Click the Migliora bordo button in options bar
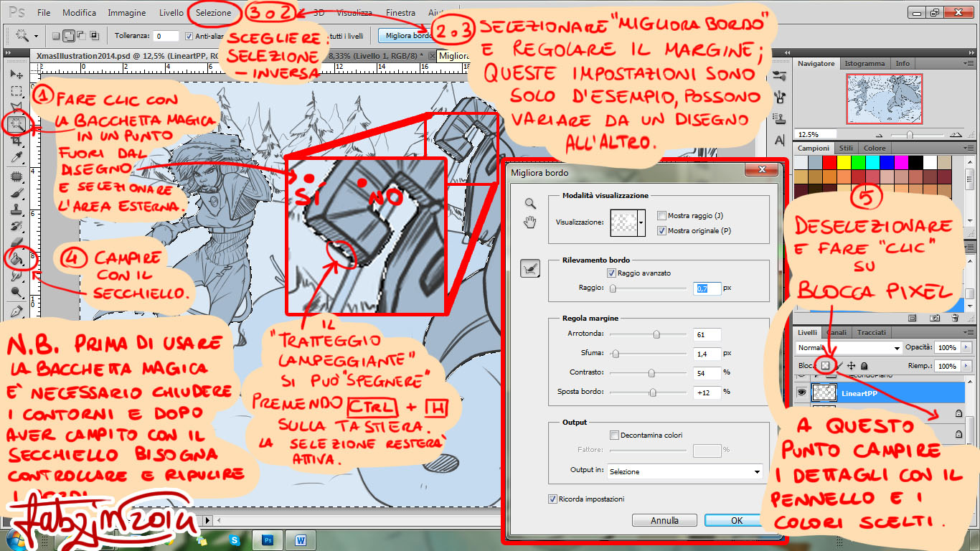Viewport: 980px width, 551px height. tap(409, 35)
